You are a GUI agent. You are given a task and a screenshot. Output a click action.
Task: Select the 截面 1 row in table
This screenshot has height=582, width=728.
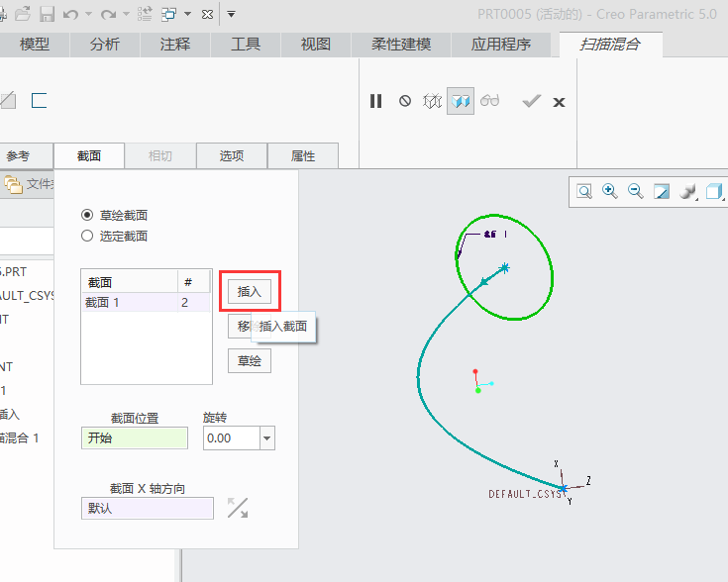(x=146, y=303)
